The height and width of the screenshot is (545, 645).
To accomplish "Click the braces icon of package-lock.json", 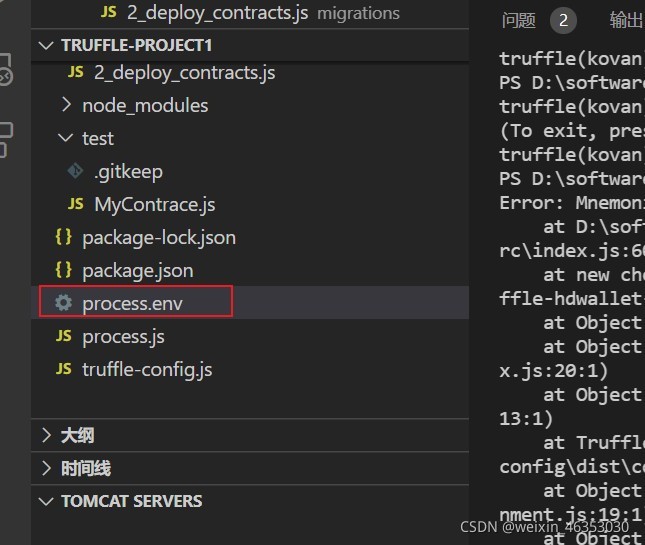I will [x=63, y=237].
